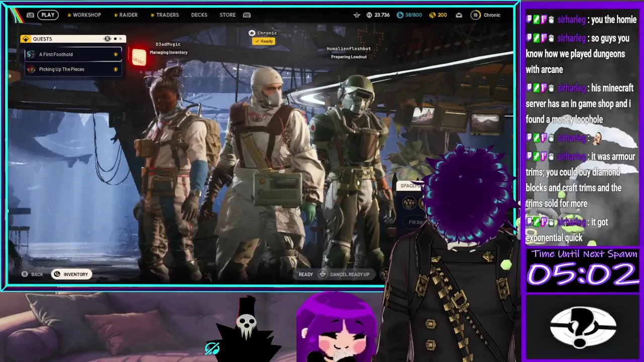Click sirharleg's 'it got exponential quick' message
The height and width of the screenshot is (362, 644).
tap(567, 230)
